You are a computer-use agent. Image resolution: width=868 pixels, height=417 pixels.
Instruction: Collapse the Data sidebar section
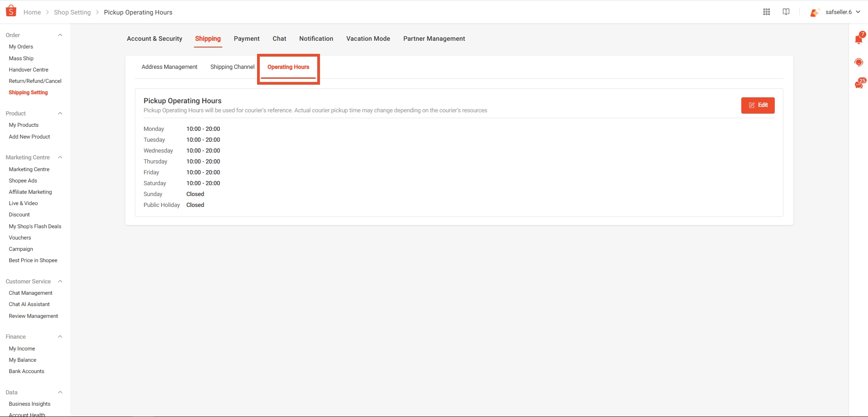pos(60,392)
